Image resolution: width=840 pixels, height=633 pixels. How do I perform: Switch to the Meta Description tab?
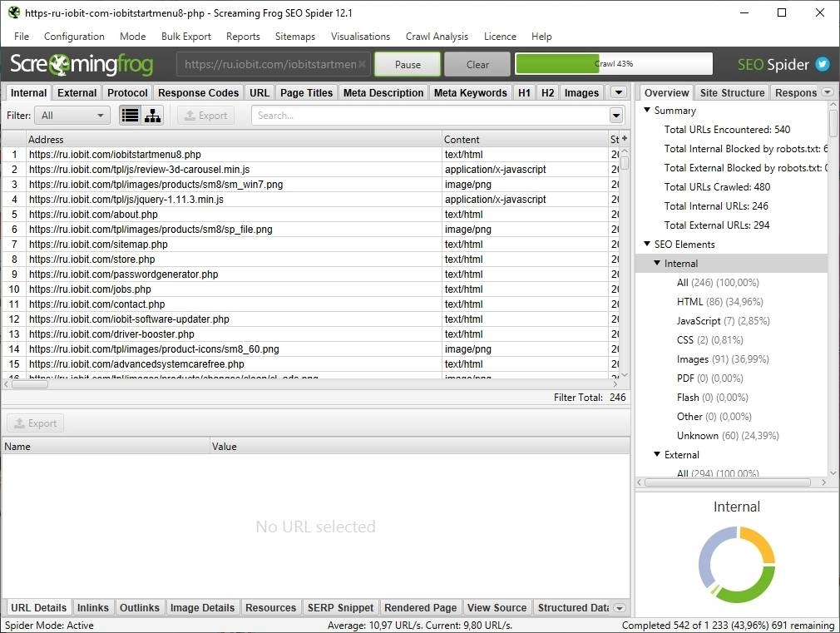click(383, 92)
